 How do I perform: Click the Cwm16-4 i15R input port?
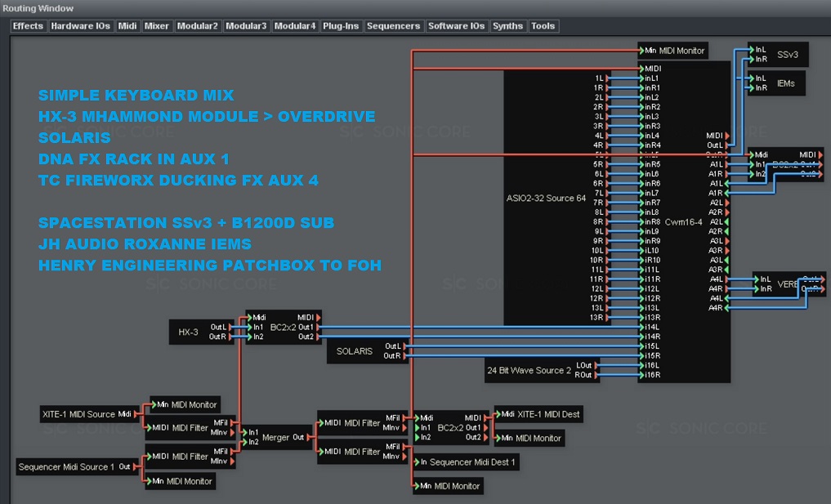[641, 356]
